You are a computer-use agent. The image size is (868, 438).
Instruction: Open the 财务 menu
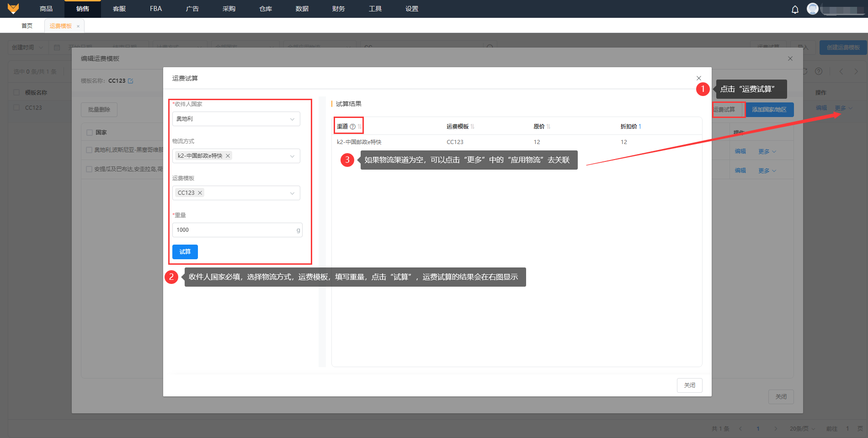coord(339,9)
